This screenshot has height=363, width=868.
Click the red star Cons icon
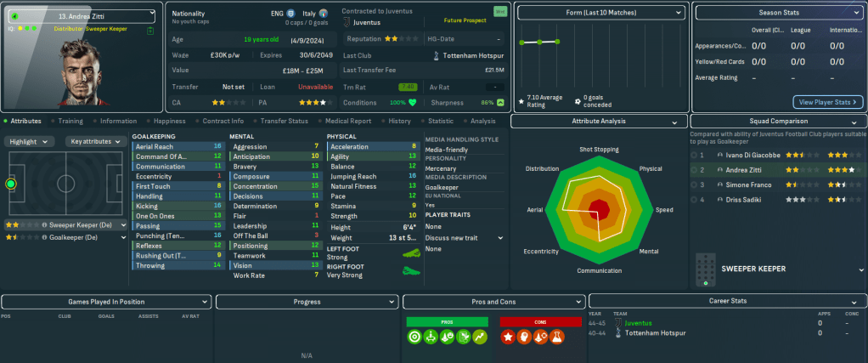click(508, 338)
